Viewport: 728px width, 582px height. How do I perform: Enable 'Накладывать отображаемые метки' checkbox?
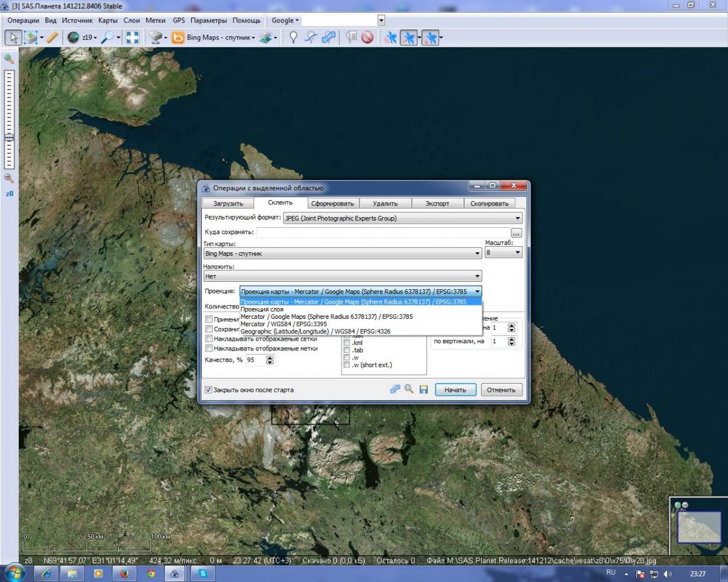point(209,349)
